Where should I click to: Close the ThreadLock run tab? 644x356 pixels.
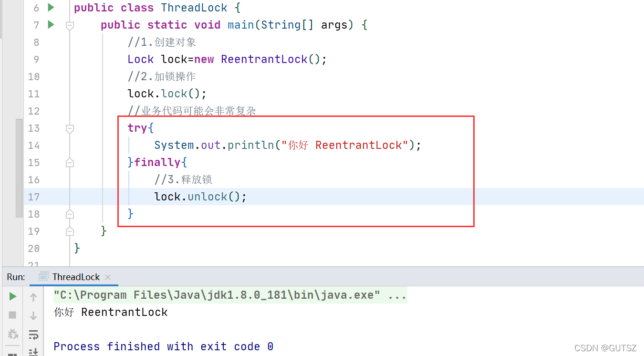click(x=108, y=277)
